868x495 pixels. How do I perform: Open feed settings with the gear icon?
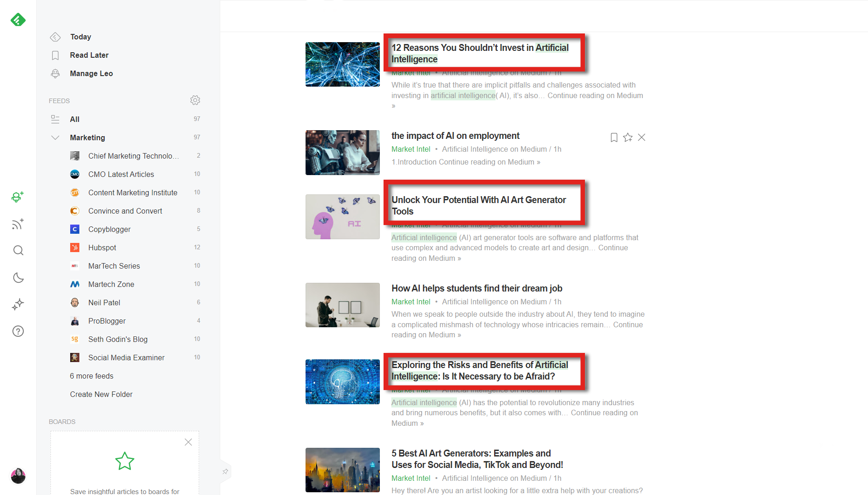(x=195, y=100)
